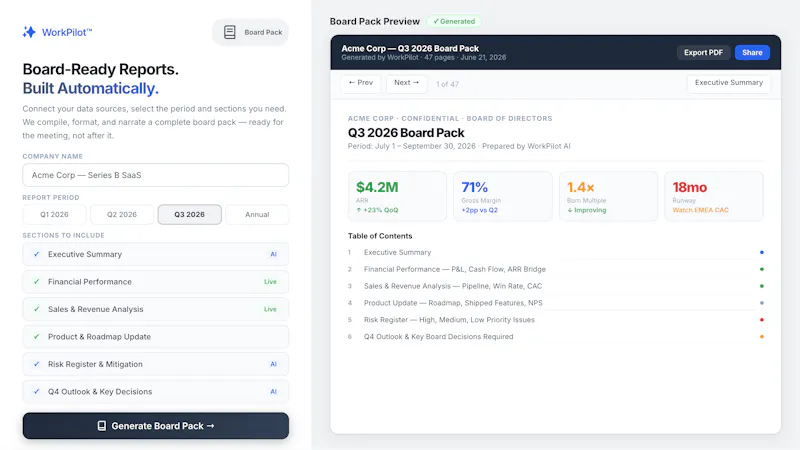Advance to the next page with Next
The height and width of the screenshot is (450, 800).
(406, 83)
